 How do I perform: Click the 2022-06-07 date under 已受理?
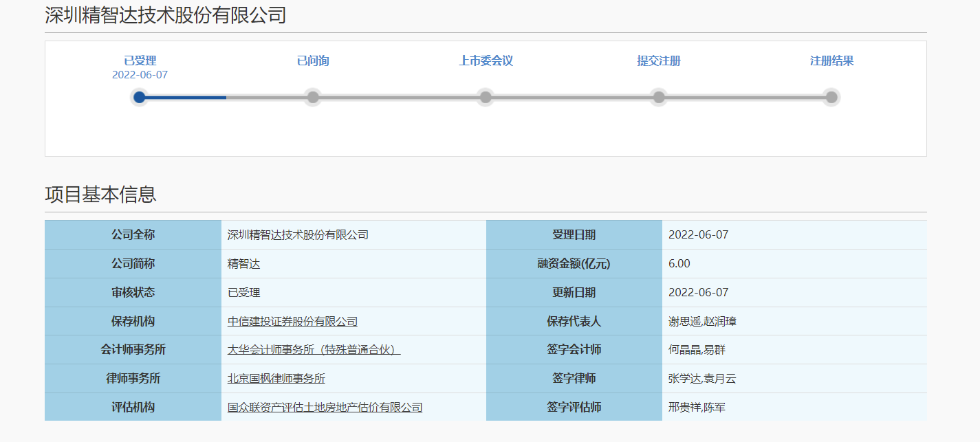(x=140, y=75)
